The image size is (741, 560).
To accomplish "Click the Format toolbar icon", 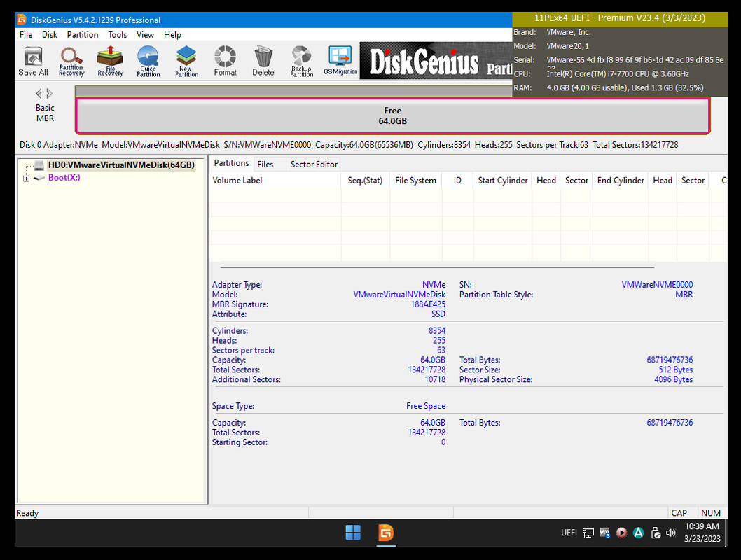I will [x=225, y=62].
